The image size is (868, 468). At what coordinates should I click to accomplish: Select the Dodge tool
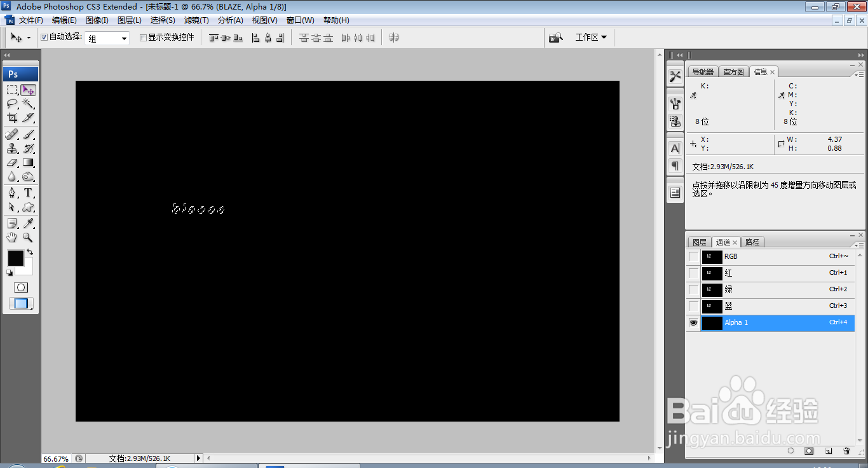[x=28, y=176]
